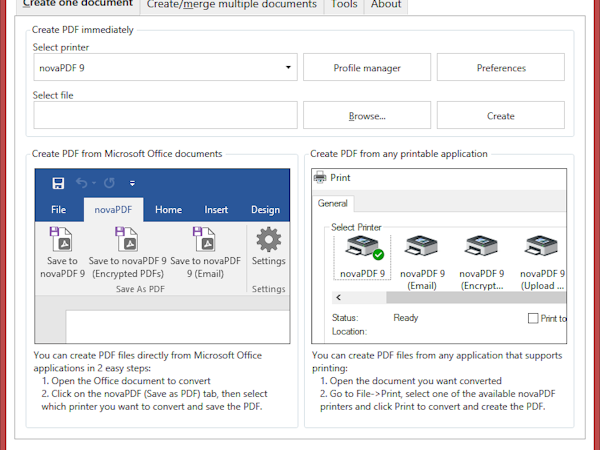The width and height of the screenshot is (600, 450).
Task: Open Preferences
Action: coord(501,67)
